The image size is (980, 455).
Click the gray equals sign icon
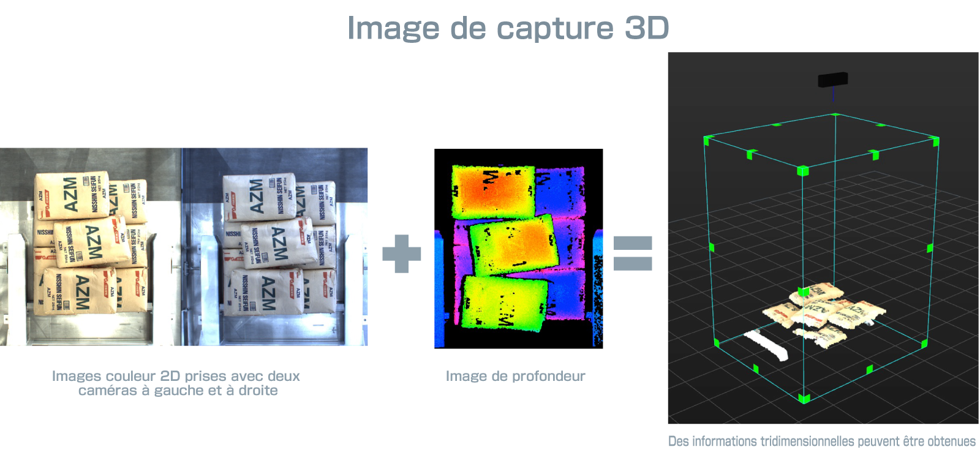(x=633, y=253)
